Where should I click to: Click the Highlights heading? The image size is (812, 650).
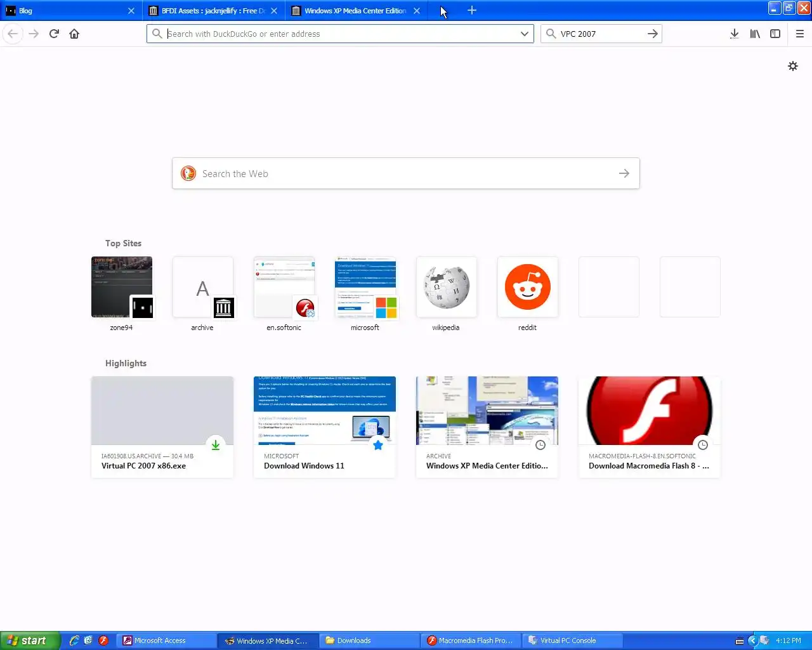tap(126, 363)
